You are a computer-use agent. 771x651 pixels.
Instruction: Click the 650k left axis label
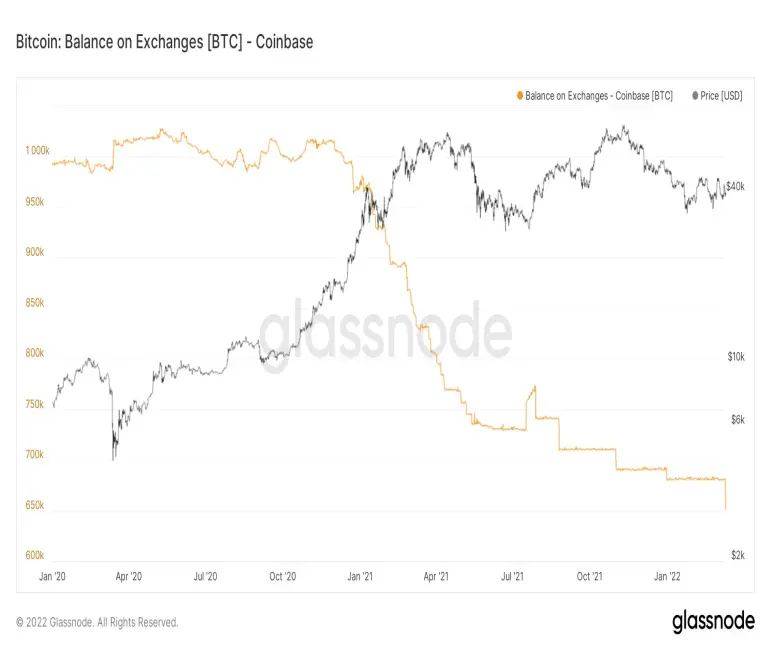point(35,505)
